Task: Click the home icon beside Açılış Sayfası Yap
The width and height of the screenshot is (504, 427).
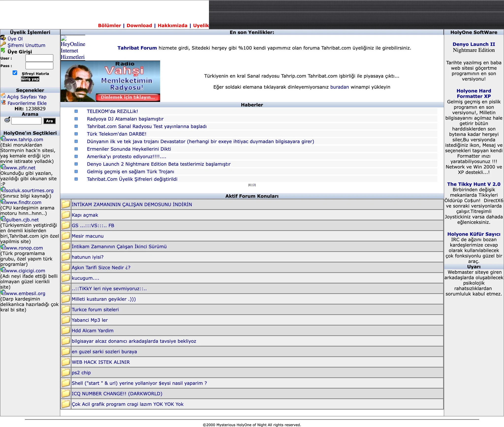Action: coord(3,96)
